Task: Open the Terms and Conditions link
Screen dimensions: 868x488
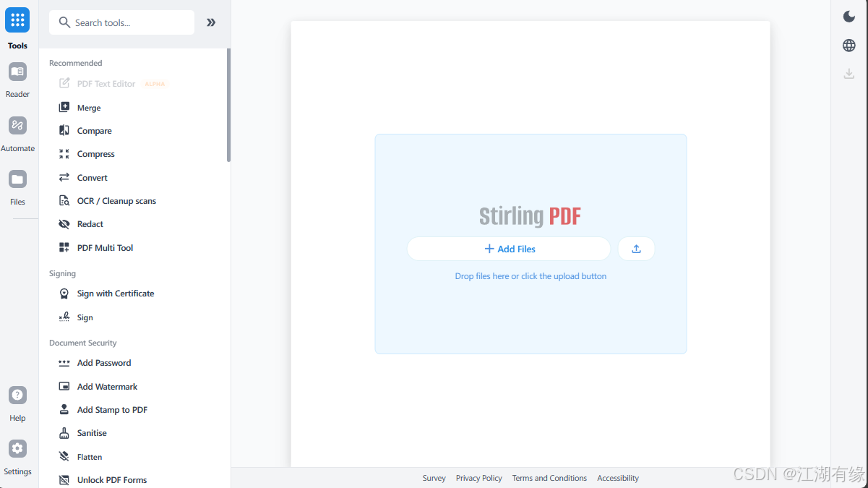Action: coord(549,478)
